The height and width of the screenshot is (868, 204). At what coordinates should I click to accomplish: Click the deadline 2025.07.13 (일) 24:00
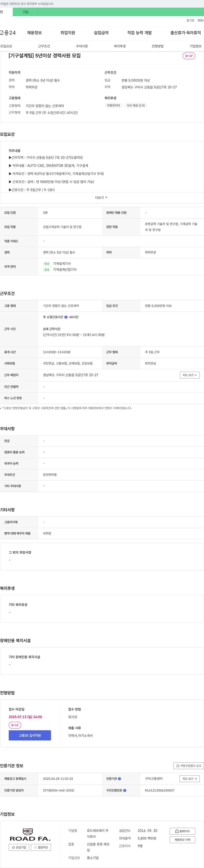click(x=25, y=717)
